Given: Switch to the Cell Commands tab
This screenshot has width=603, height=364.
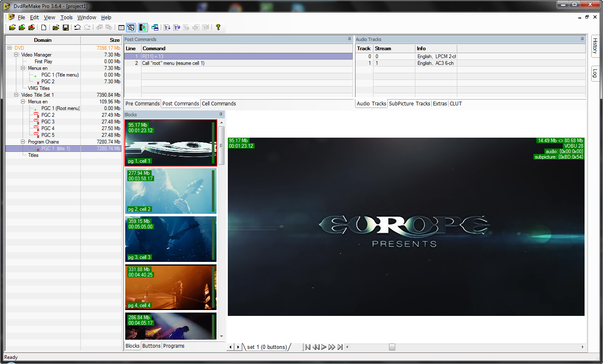Looking at the screenshot, I should pos(219,104).
